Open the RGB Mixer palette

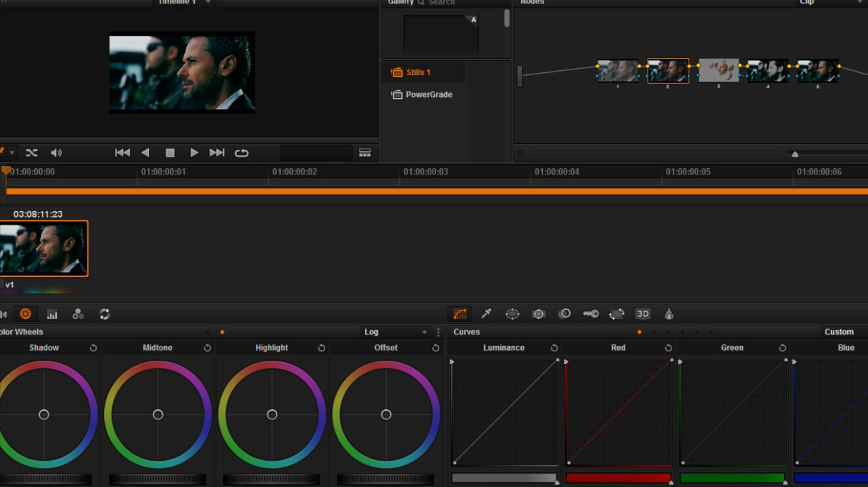[x=78, y=314]
